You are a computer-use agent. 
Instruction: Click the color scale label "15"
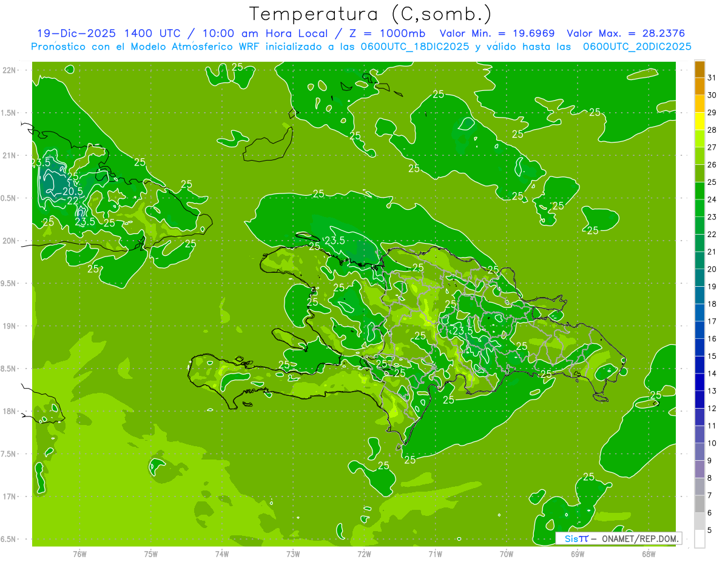(x=712, y=356)
